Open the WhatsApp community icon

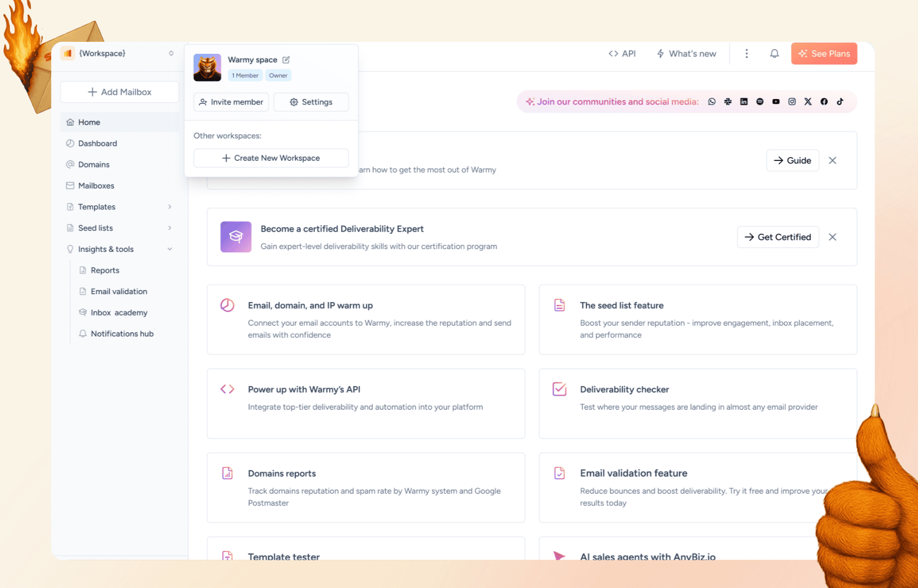click(712, 102)
